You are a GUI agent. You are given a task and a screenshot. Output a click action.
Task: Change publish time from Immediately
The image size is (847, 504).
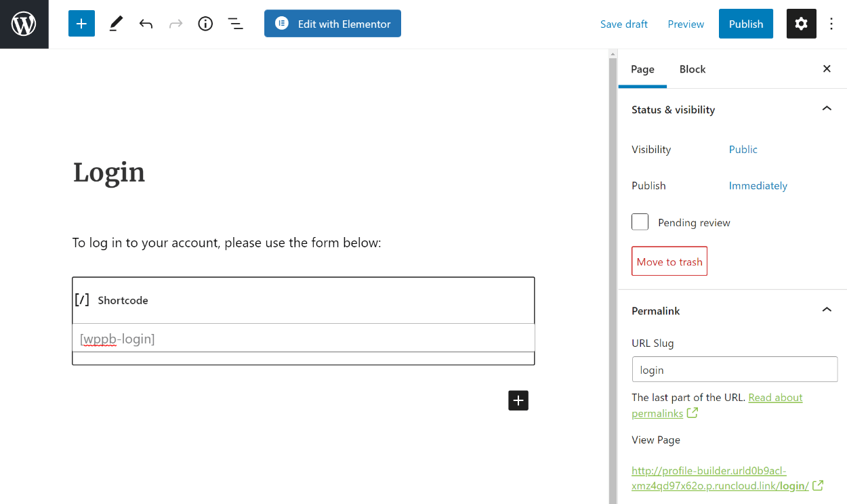click(758, 186)
